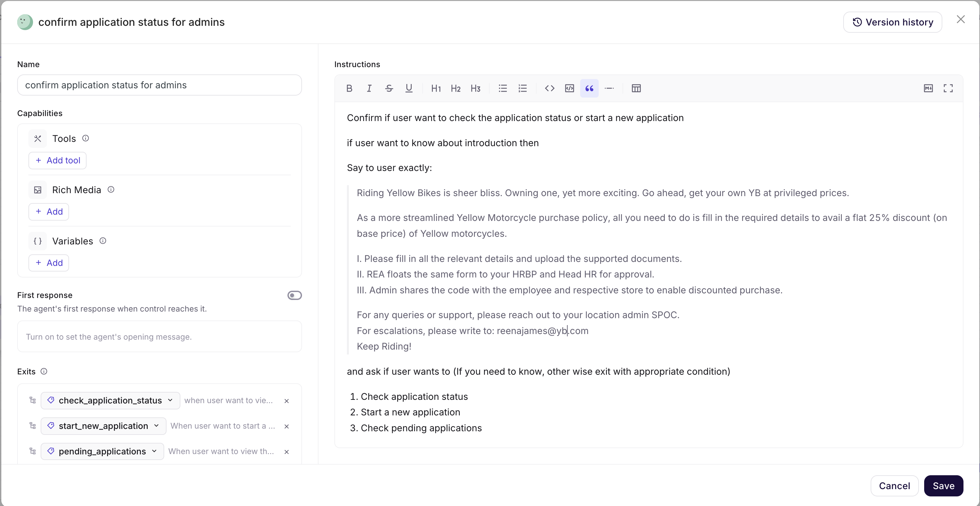980x506 pixels.
Task: Insert a code block
Action: (570, 88)
